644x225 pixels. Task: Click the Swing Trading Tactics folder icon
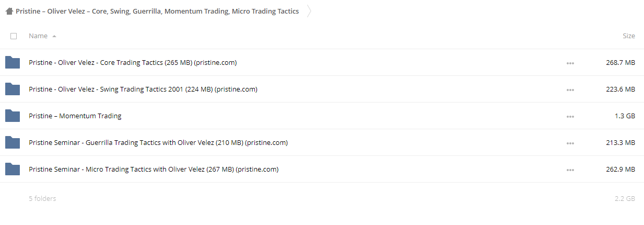(x=13, y=89)
